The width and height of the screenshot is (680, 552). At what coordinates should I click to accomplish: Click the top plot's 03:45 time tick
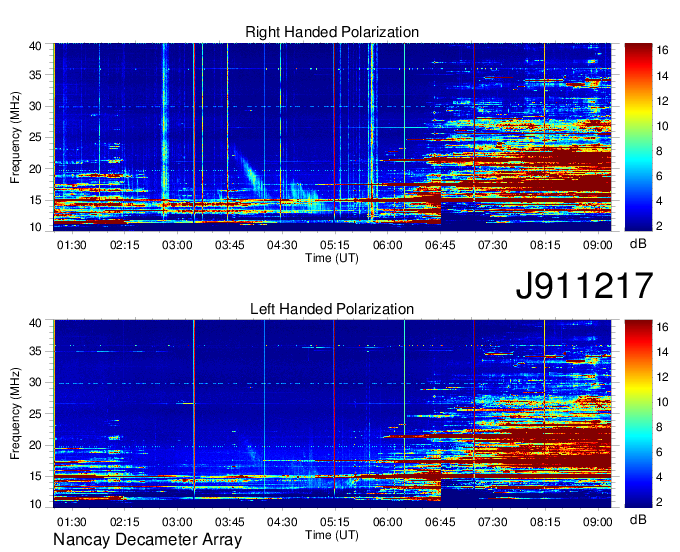(230, 245)
